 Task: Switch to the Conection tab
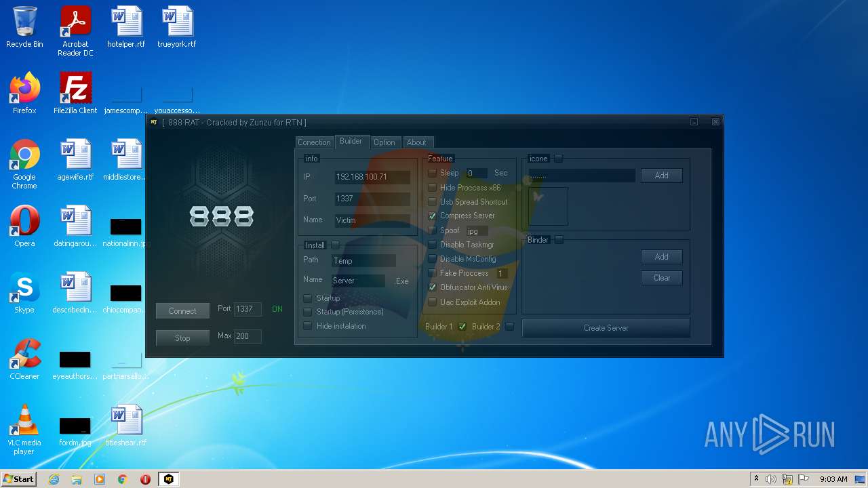click(315, 142)
